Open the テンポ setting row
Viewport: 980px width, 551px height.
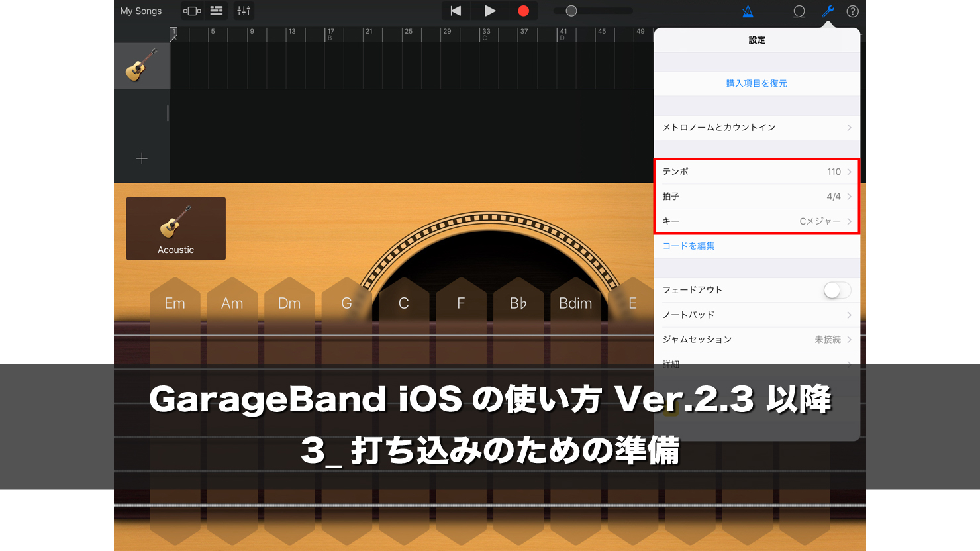(757, 172)
